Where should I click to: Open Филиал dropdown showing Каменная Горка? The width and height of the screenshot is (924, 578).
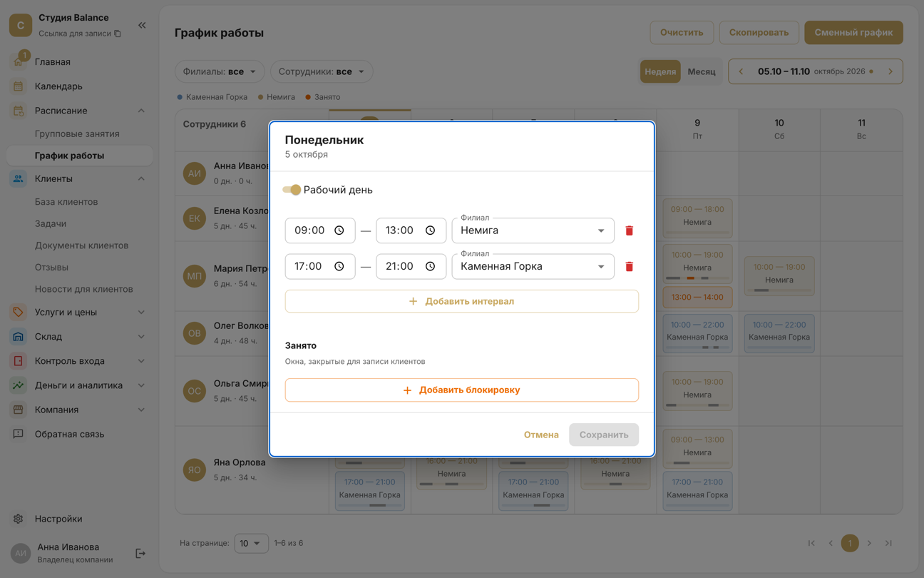point(533,267)
